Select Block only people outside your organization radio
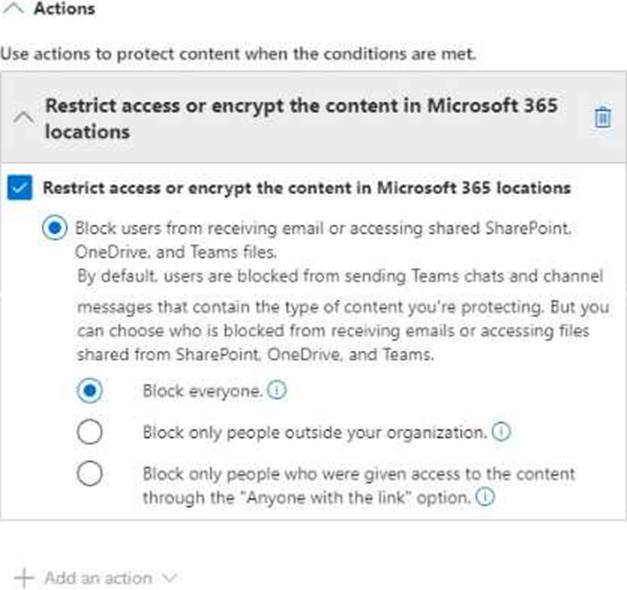 (x=90, y=432)
